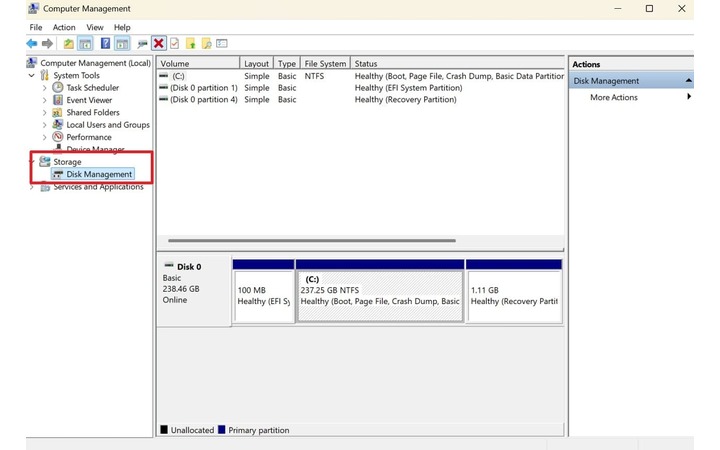Click the black Unallocated legend swatch
This screenshot has height=450, width=720.
(x=164, y=430)
